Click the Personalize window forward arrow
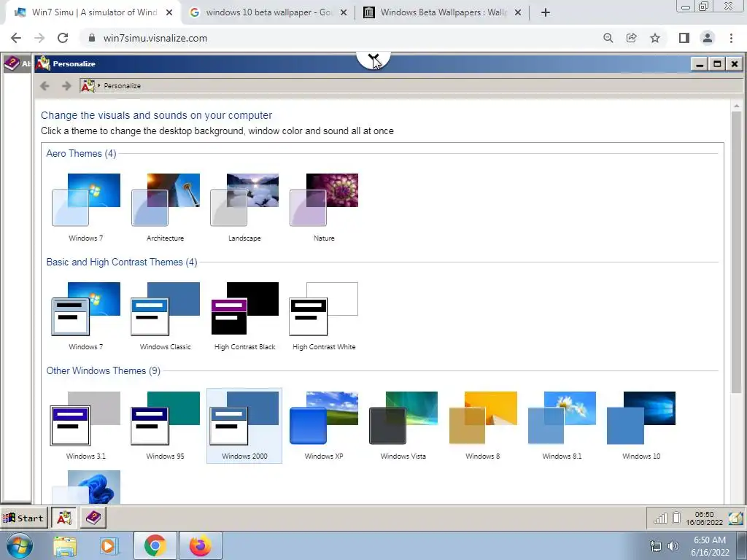The height and width of the screenshot is (560, 747). click(x=66, y=86)
